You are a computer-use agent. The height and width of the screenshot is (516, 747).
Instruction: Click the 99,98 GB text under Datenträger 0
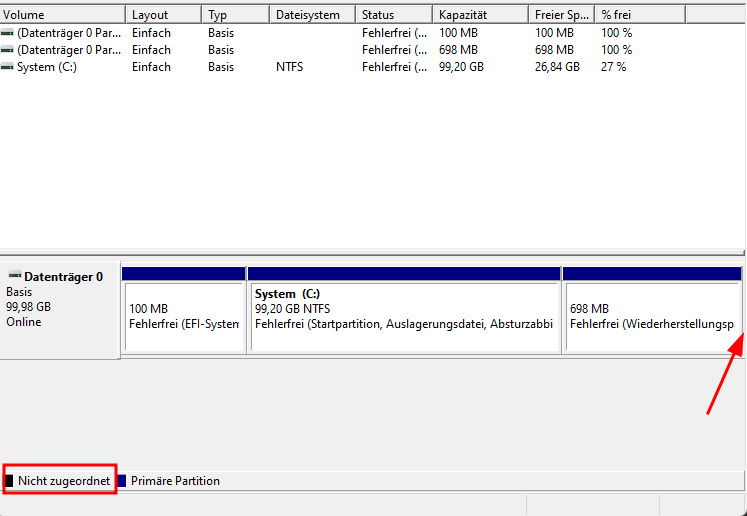point(29,307)
